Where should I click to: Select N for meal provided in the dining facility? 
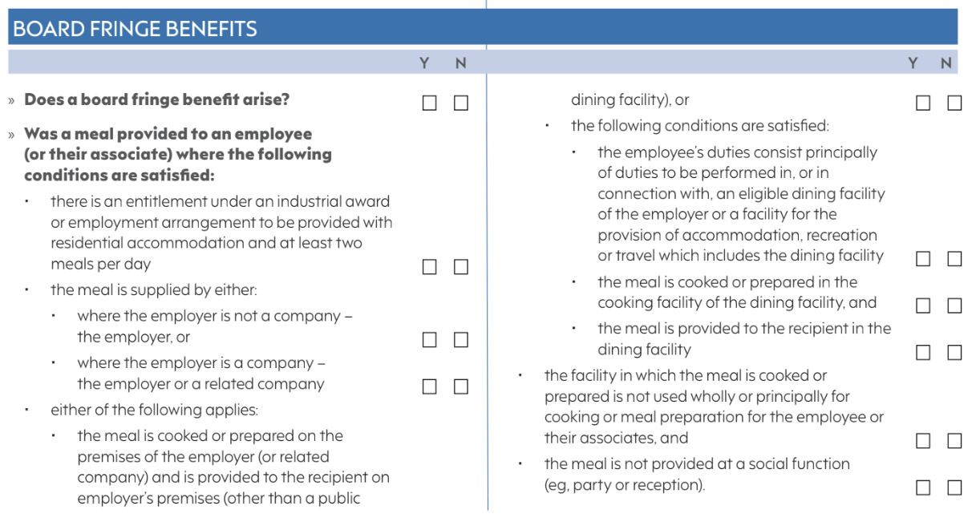[954, 353]
